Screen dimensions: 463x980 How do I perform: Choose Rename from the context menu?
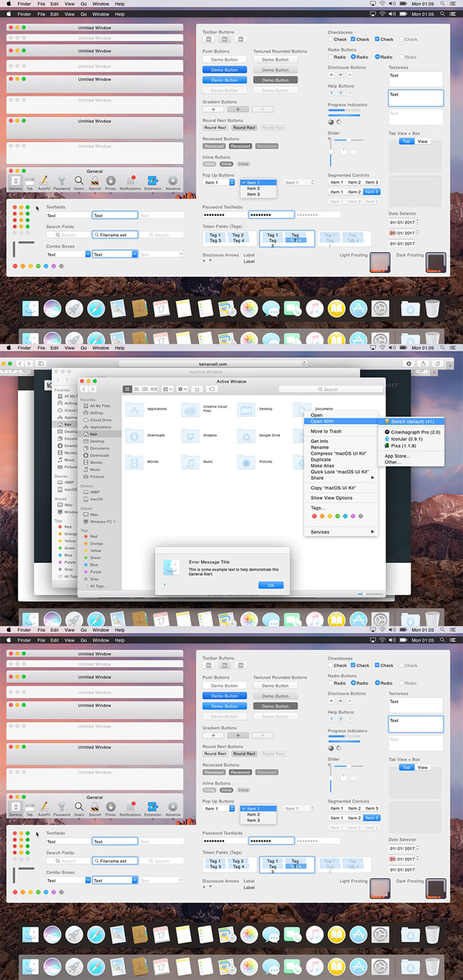point(341,447)
